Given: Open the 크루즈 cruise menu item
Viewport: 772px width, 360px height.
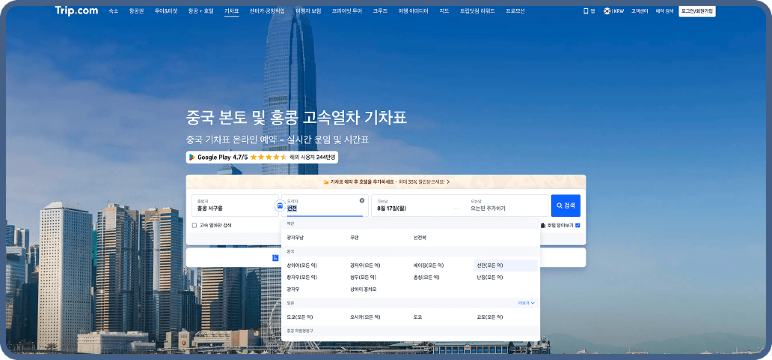Looking at the screenshot, I should click(380, 11).
